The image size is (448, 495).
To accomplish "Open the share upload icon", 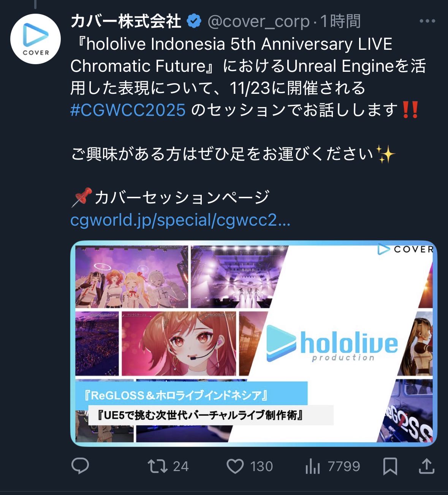I will pos(426,466).
